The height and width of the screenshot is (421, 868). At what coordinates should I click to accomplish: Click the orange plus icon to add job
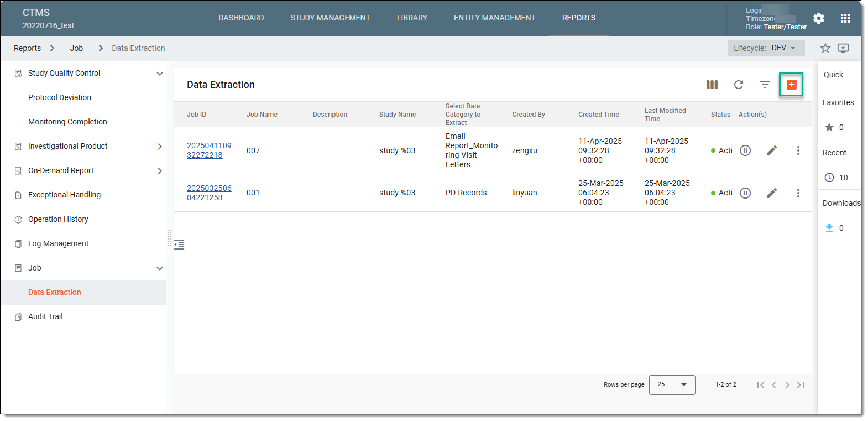[x=791, y=85]
